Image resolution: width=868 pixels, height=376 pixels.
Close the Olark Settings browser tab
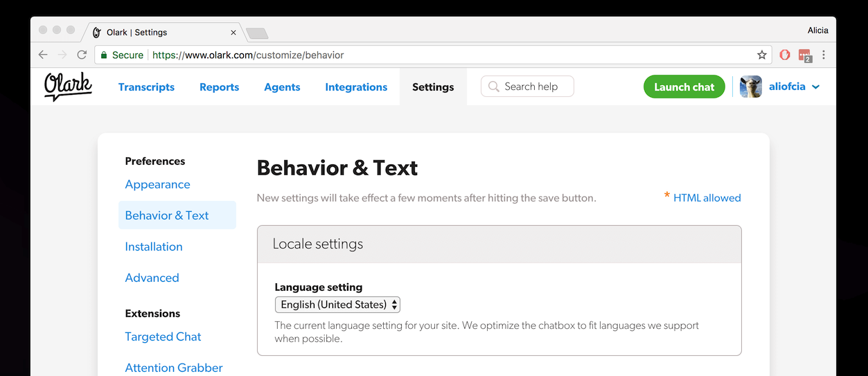tap(233, 33)
